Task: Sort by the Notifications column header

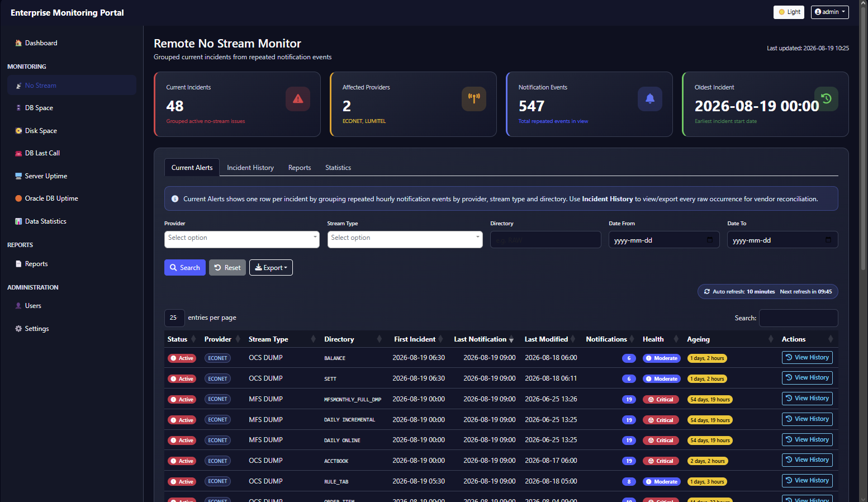Action: coord(610,339)
